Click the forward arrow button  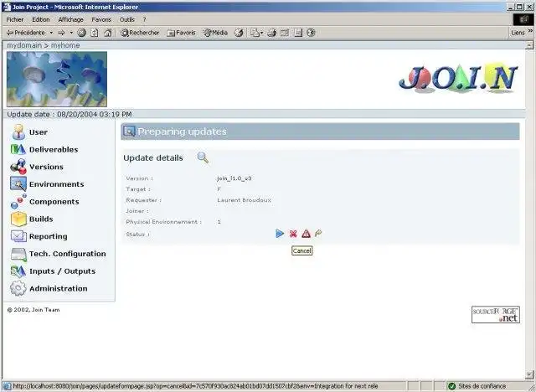point(61,33)
